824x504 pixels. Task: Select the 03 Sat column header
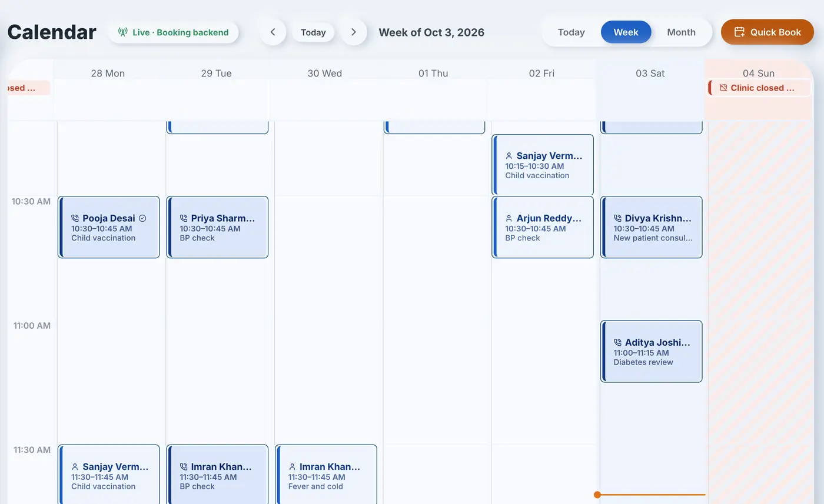(x=650, y=74)
